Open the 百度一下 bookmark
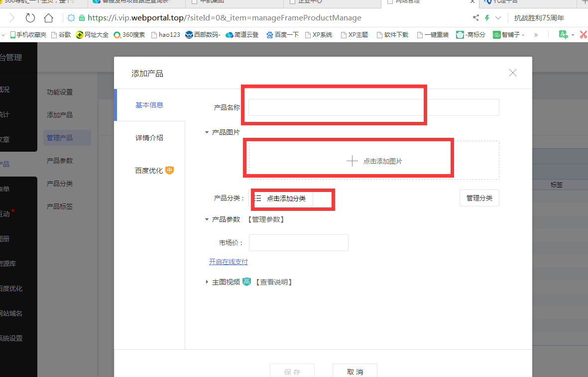Screen dimensions: 588x377 [x=282, y=35]
